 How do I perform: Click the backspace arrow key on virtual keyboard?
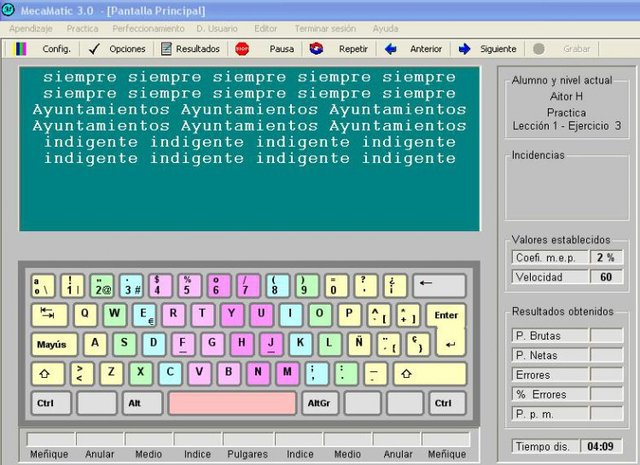point(439,285)
